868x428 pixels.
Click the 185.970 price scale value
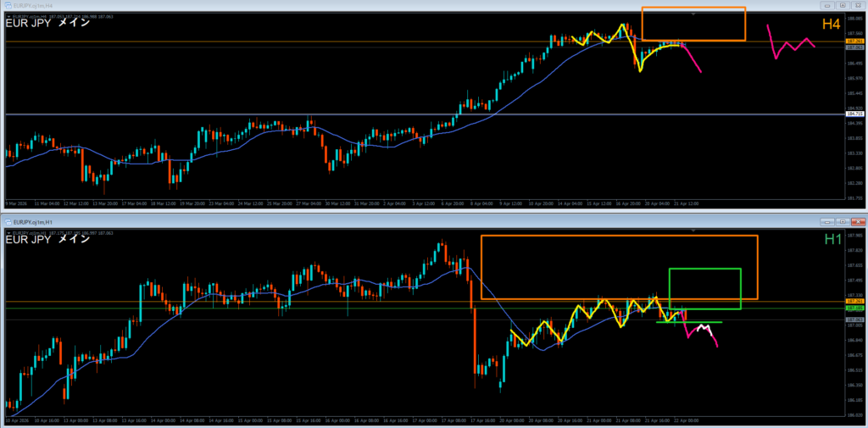pyautogui.click(x=854, y=78)
